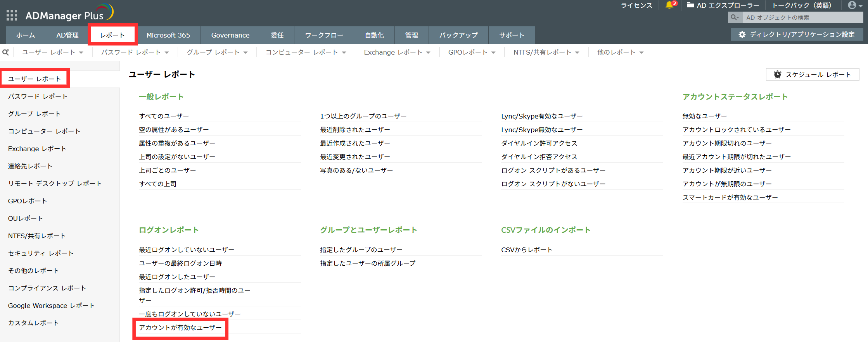Open the apps grid launcher icon
The image size is (868, 342).
[12, 15]
